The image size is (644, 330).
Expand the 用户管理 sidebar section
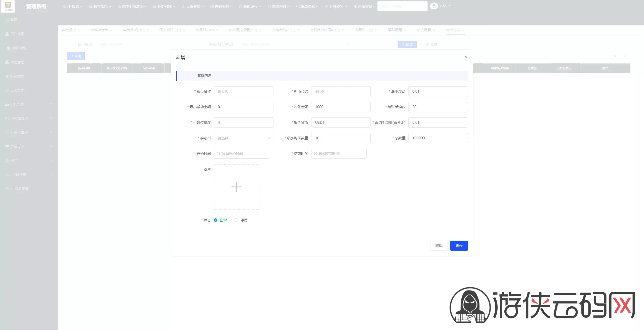[29, 34]
